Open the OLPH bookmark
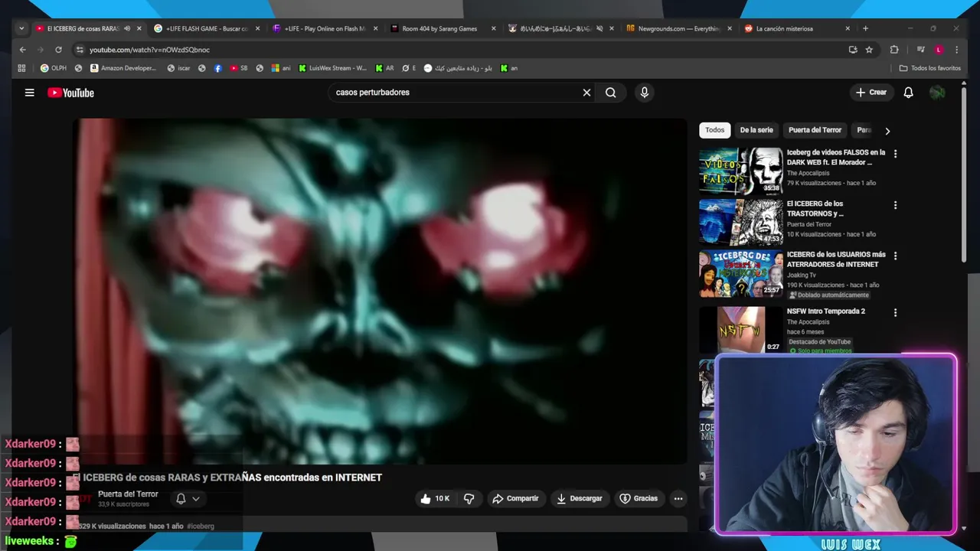980x551 pixels. [x=54, y=68]
